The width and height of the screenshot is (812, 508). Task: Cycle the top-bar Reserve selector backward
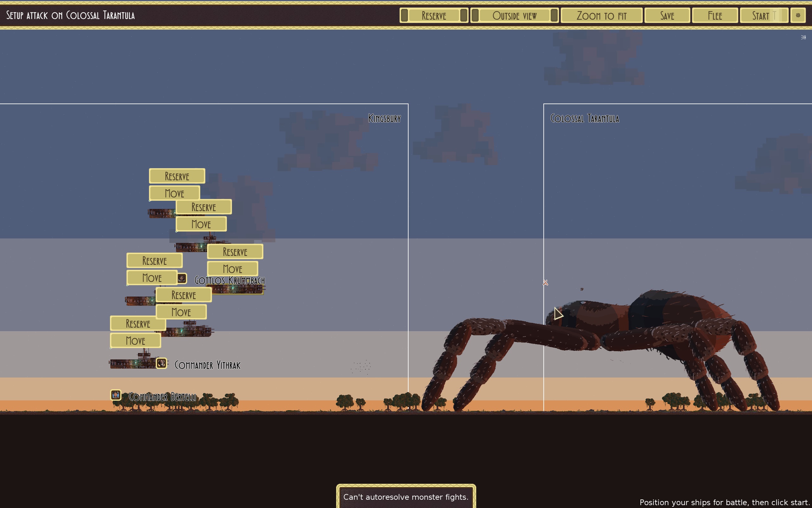click(x=404, y=16)
